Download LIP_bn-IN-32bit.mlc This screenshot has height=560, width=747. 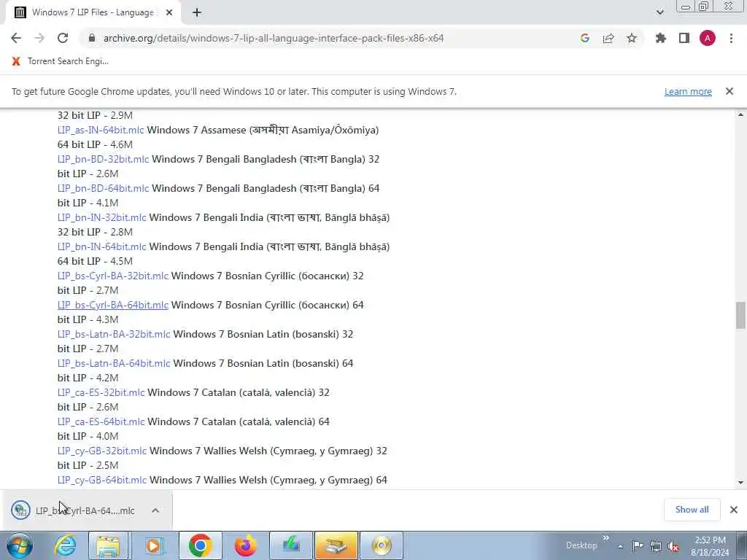101,217
